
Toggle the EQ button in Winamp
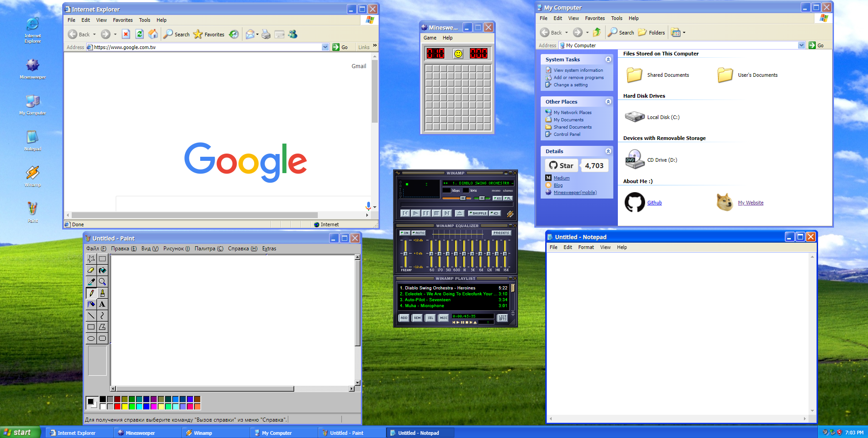click(497, 198)
